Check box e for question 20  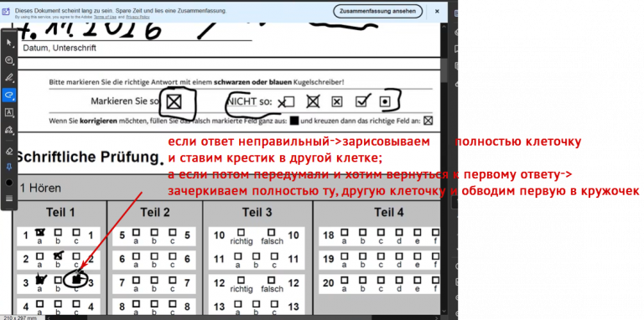point(417,280)
